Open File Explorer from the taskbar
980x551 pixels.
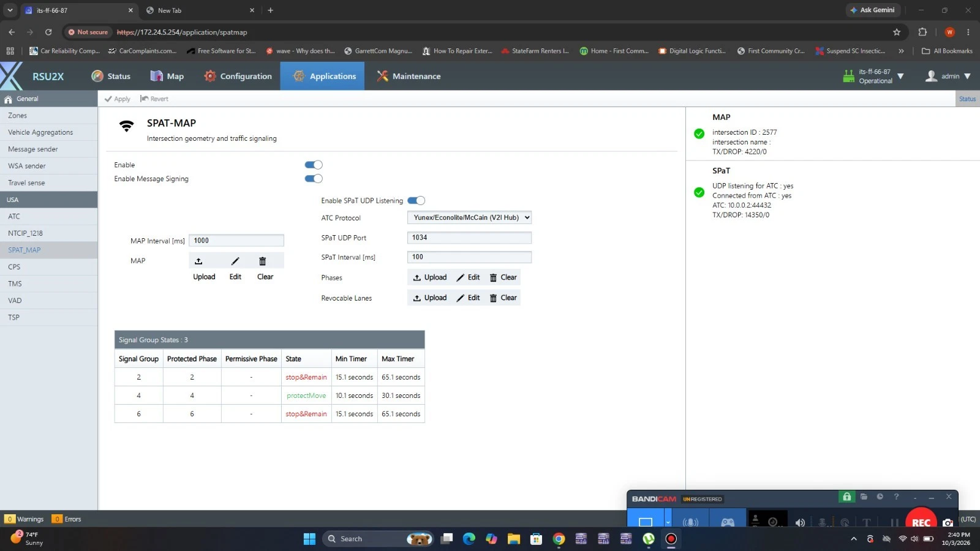pos(514,539)
